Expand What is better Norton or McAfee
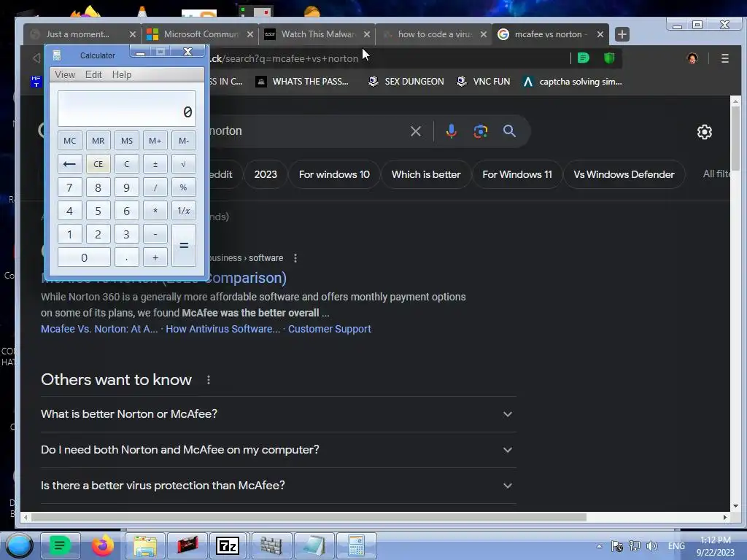This screenshot has width=747, height=560. [278, 414]
